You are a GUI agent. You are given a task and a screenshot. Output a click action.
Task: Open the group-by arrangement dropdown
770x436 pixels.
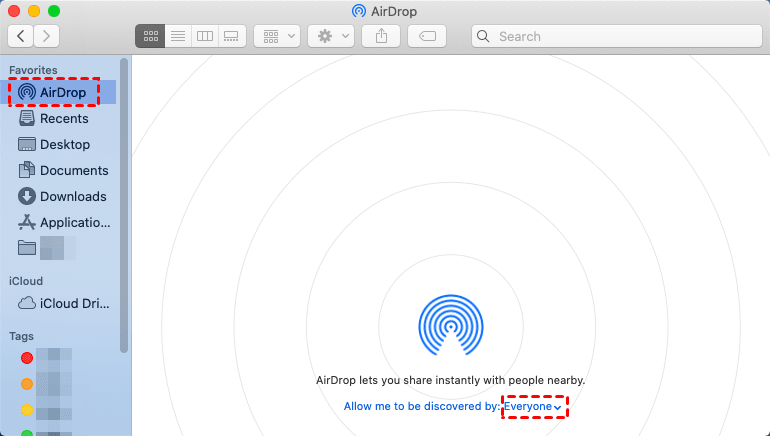coord(277,36)
